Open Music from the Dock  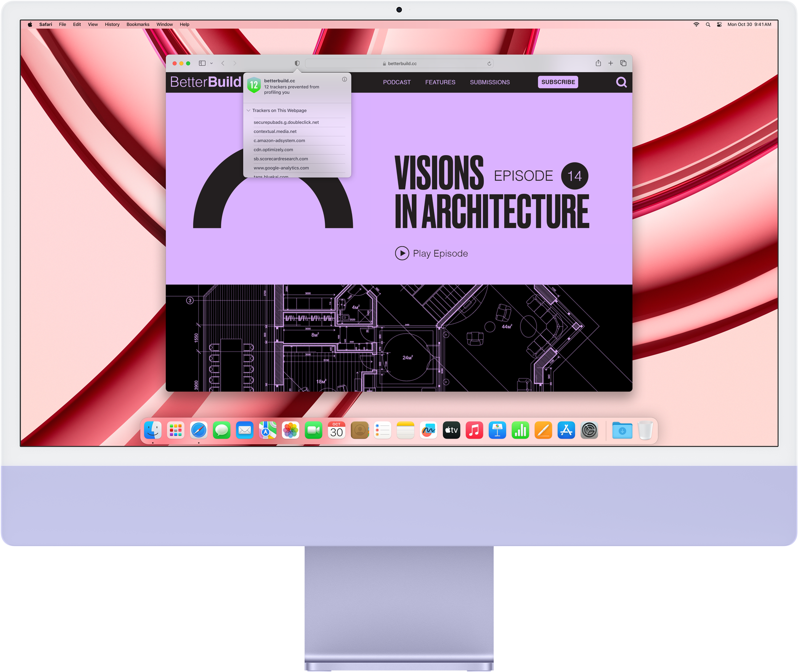[x=475, y=430]
